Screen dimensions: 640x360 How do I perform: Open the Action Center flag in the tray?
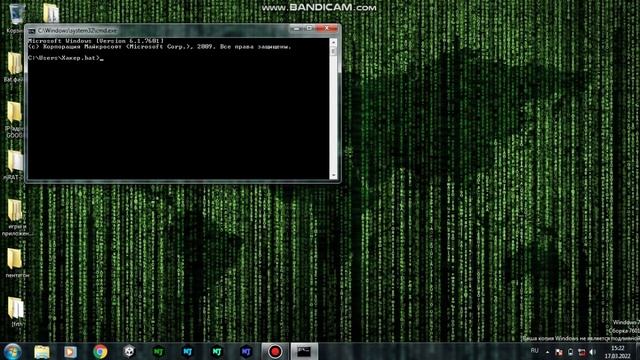pos(559,352)
